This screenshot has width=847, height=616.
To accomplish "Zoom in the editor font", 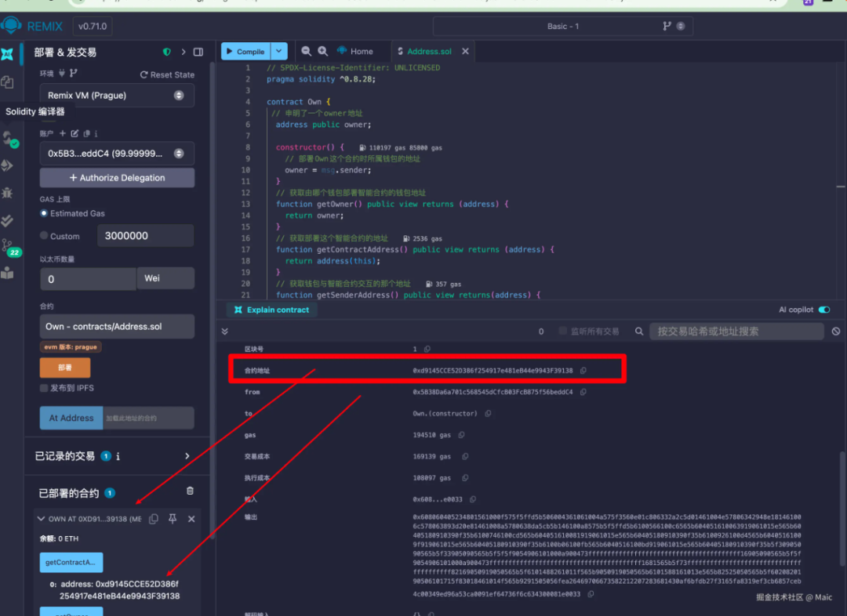I will click(322, 51).
